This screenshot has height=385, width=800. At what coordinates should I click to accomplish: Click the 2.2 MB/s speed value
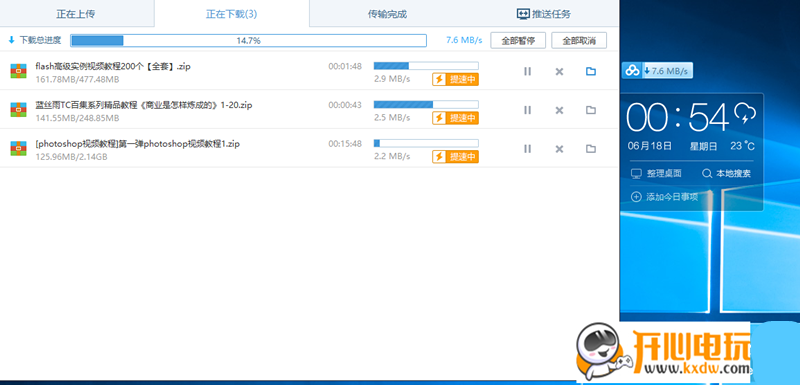(x=392, y=157)
